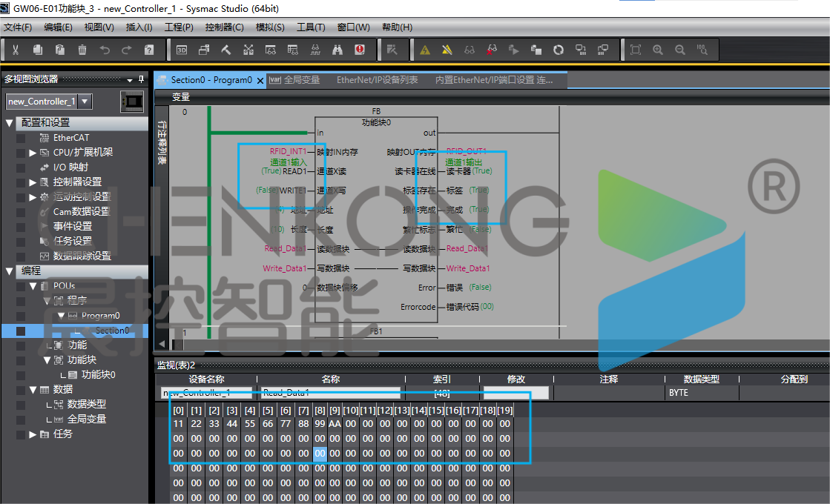Viewport: 830px width, 504px height.
Task: Click the crossed yellow triangle Offline icon
Action: (x=447, y=50)
